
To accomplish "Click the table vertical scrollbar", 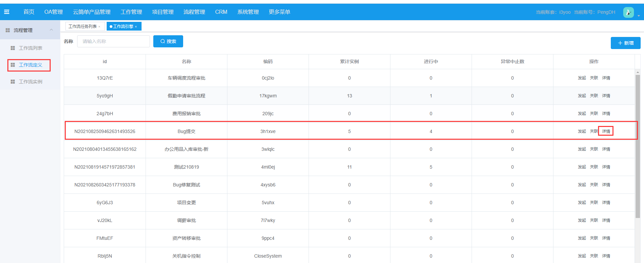I will tap(638, 146).
